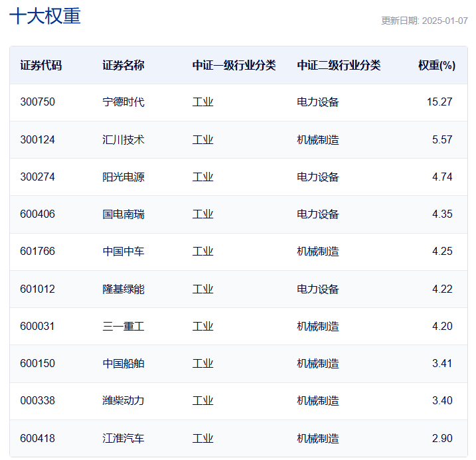This screenshot has height=460, width=476.
Task: Click weight value 15.27
Action: 439,102
